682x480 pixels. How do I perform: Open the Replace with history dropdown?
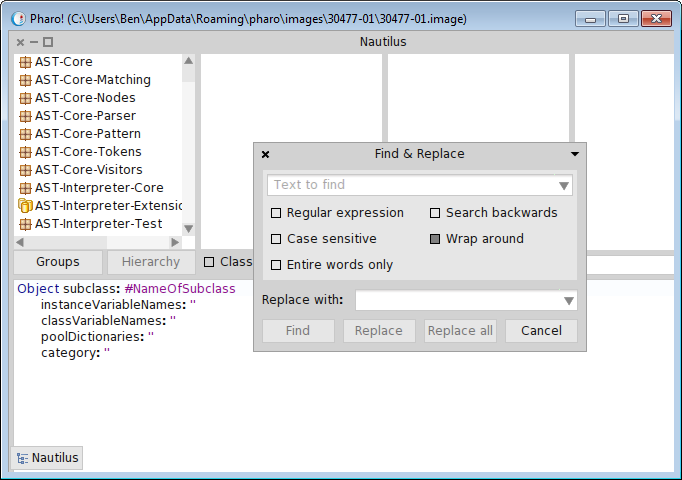(x=568, y=301)
